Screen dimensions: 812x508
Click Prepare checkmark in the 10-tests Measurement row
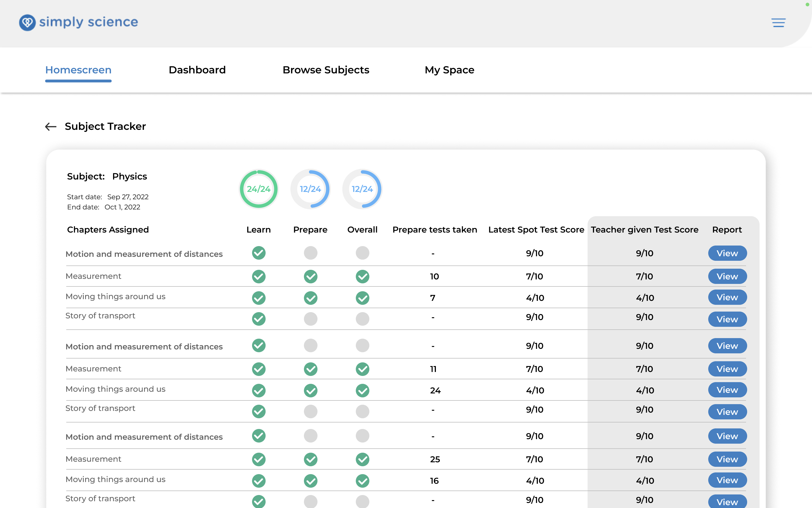(x=310, y=277)
